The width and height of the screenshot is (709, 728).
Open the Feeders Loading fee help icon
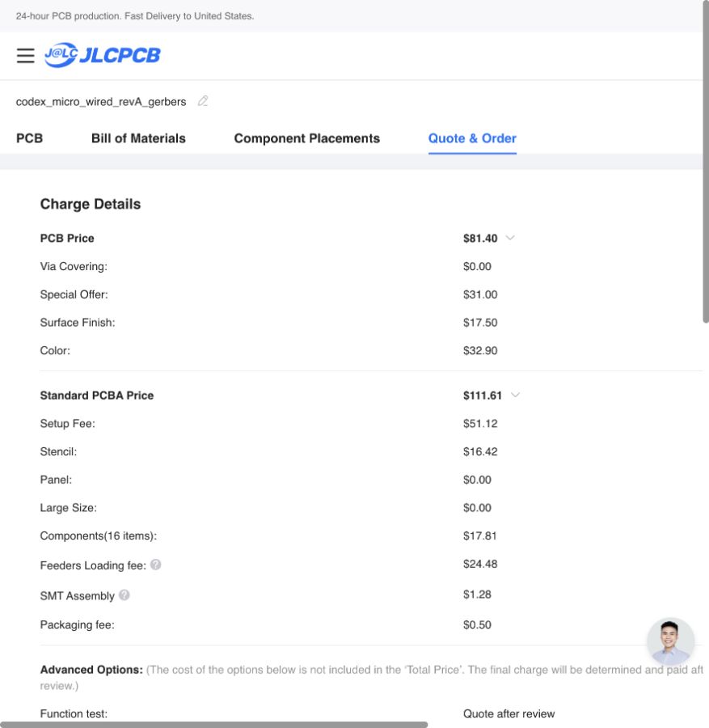pyautogui.click(x=156, y=565)
